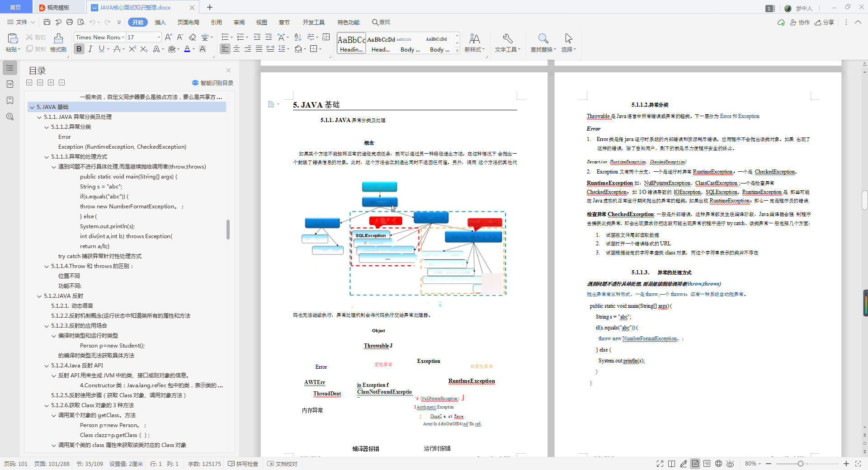Screen dimensions: 868x470
Task: Click the Paste clipboard icon
Action: tap(13, 39)
